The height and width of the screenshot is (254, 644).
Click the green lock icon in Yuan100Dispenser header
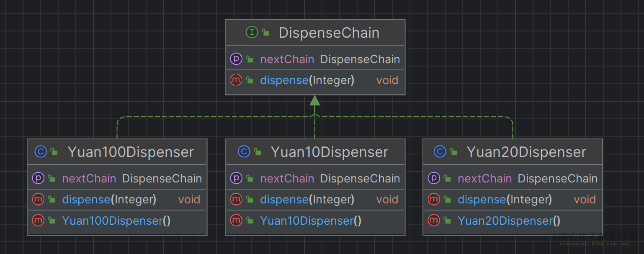[54, 151]
